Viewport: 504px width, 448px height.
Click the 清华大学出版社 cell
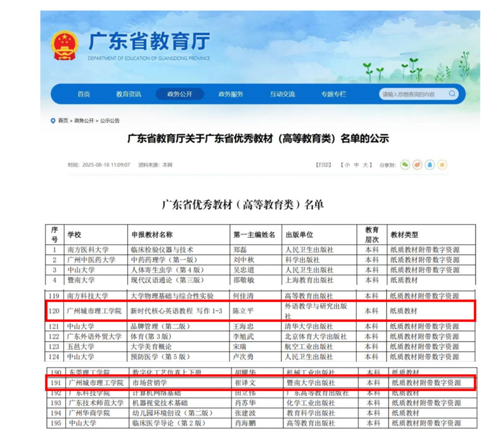pyautogui.click(x=309, y=327)
